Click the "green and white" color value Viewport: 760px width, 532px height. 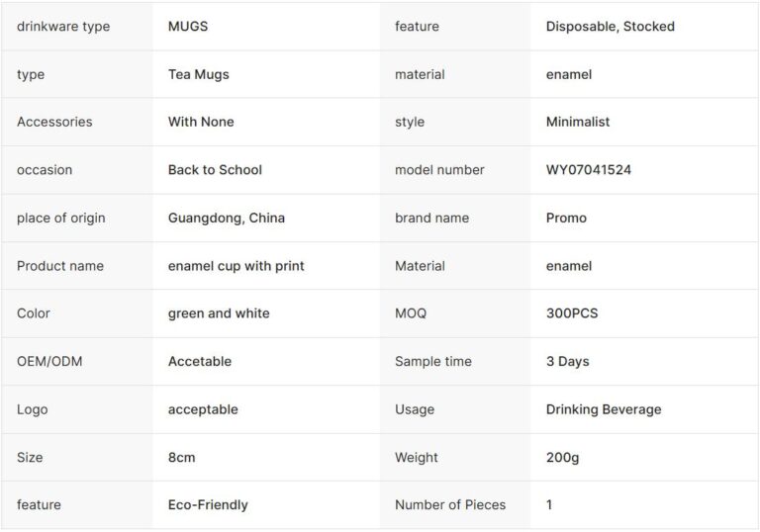(219, 313)
